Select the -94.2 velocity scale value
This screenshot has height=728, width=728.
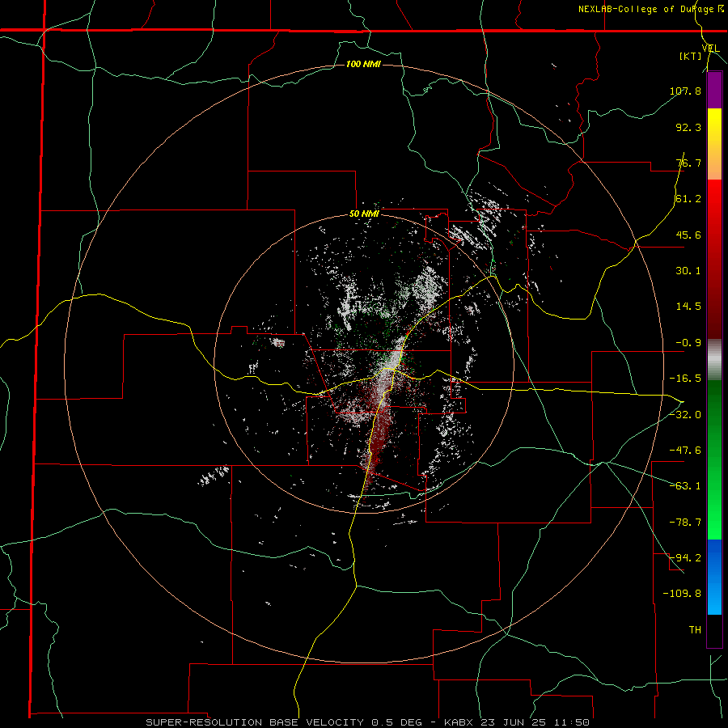coord(685,558)
